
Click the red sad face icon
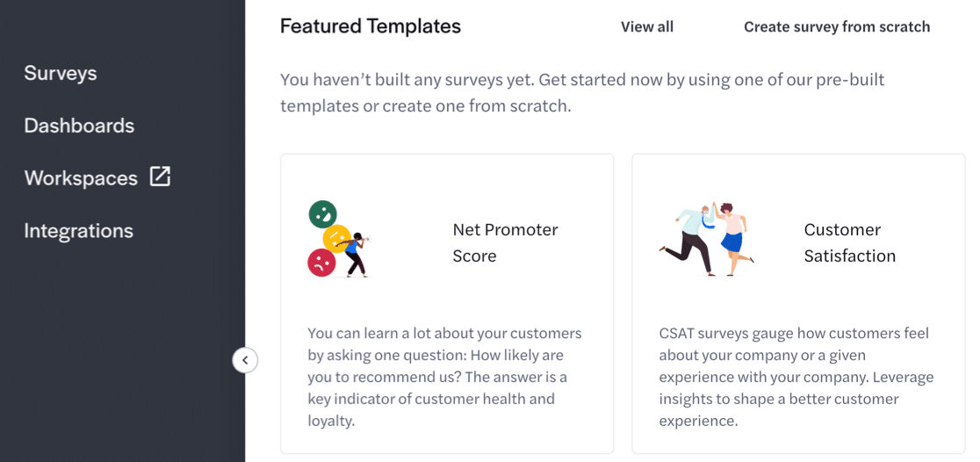click(x=322, y=262)
